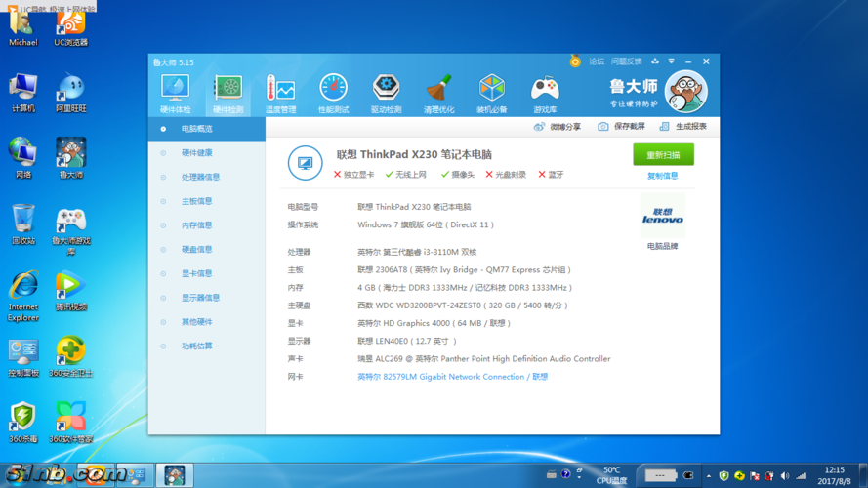Open 网络 desktop icon
Screen dimensions: 868x488
[22, 158]
